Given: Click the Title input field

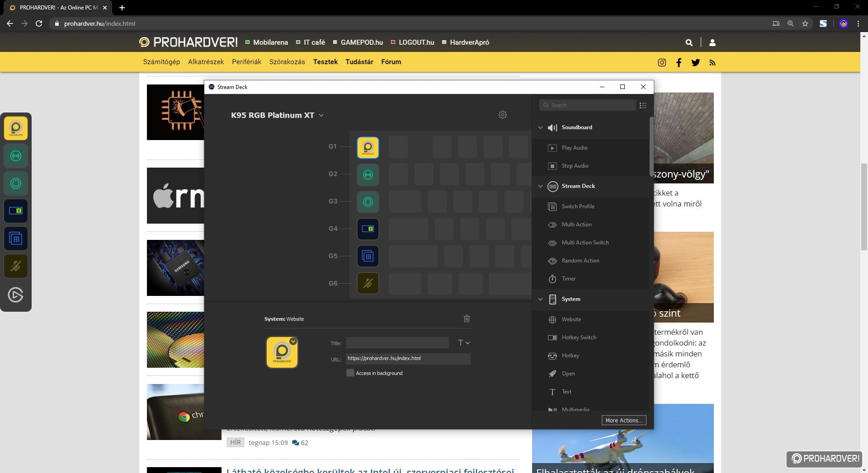Looking at the screenshot, I should tap(397, 343).
